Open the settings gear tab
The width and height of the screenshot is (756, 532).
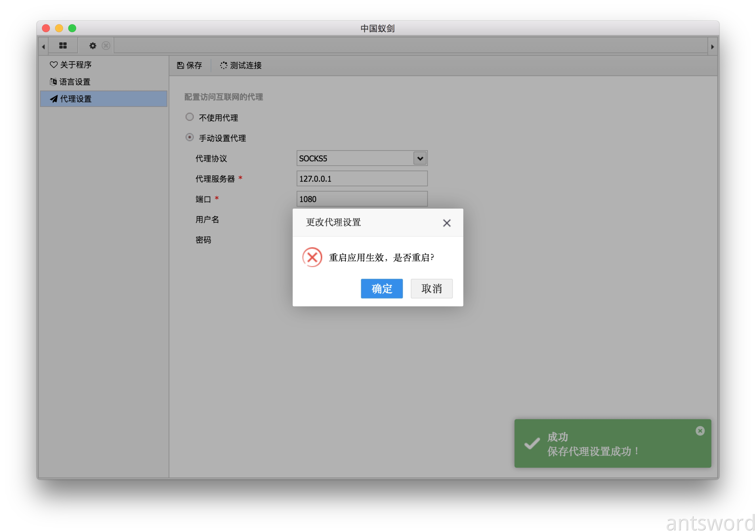coord(93,46)
